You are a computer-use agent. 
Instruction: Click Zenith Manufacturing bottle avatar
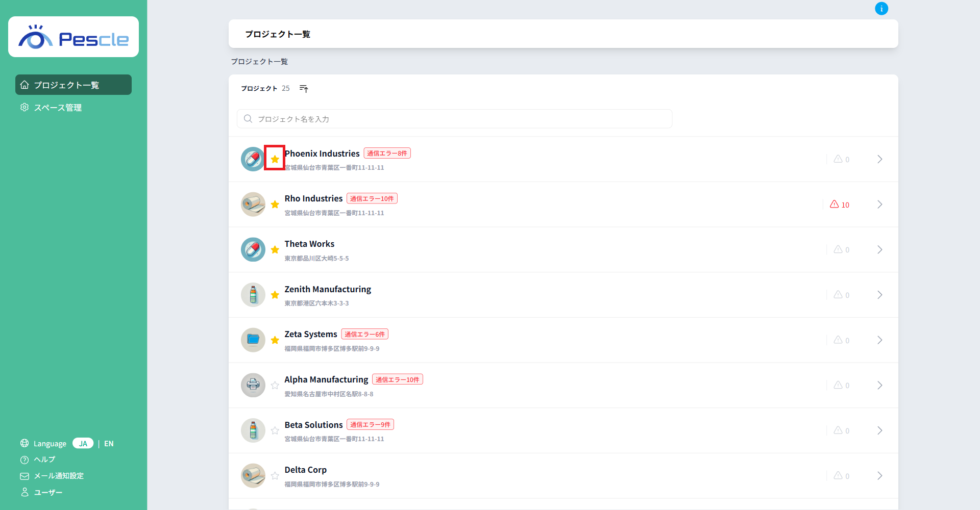coord(253,295)
